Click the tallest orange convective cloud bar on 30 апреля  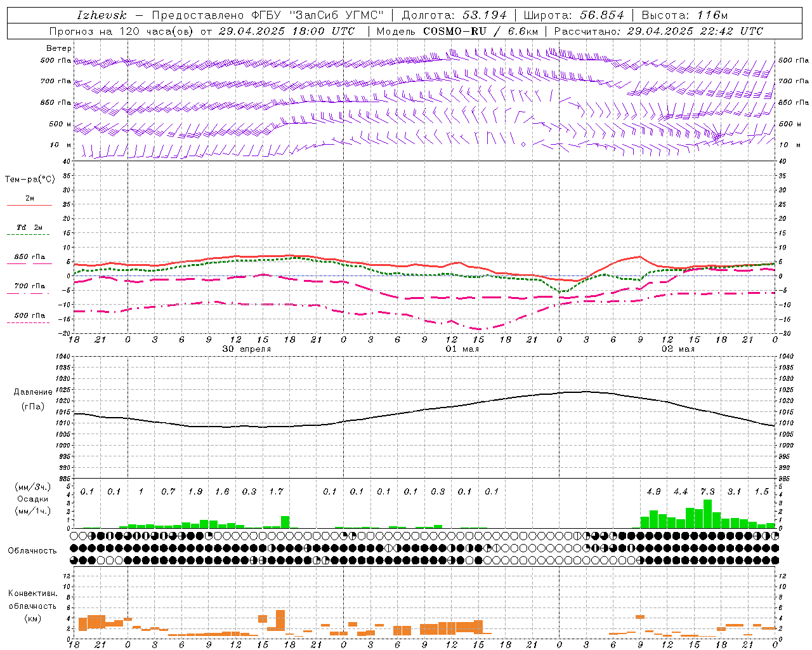(x=280, y=621)
